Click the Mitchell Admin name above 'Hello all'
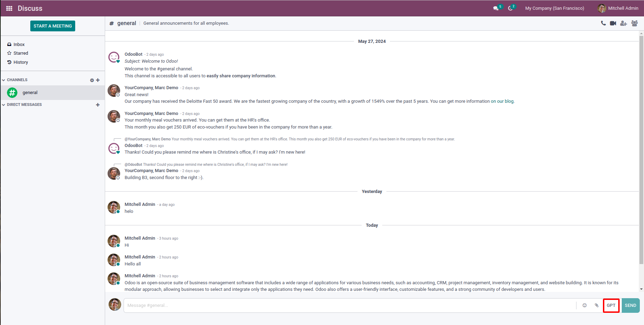Viewport: 644px width, 325px height. [x=140, y=257]
